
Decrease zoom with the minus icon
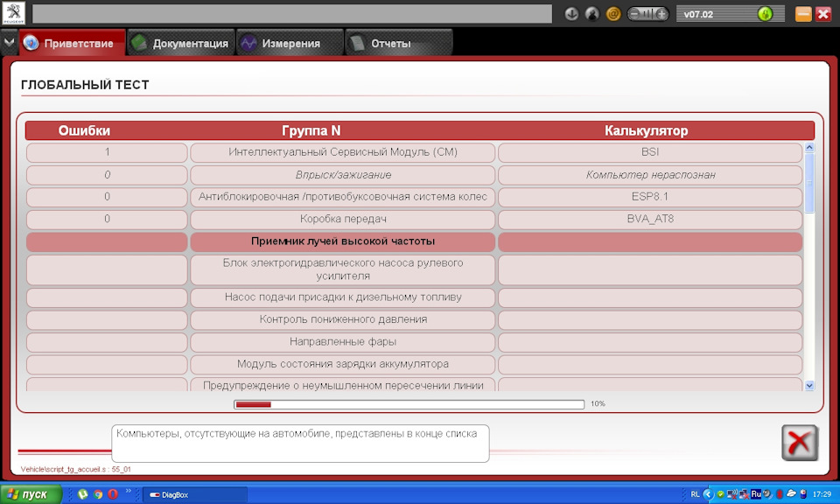pos(634,14)
